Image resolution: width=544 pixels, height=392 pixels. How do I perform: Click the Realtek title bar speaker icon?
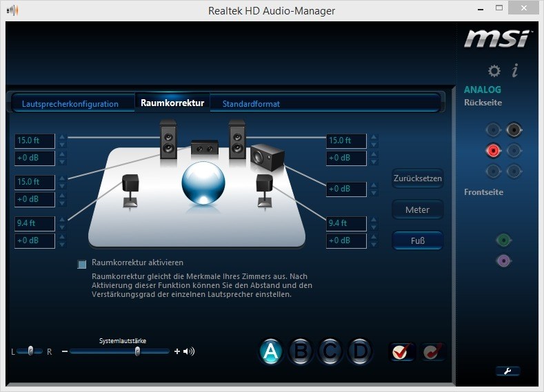(x=12, y=10)
